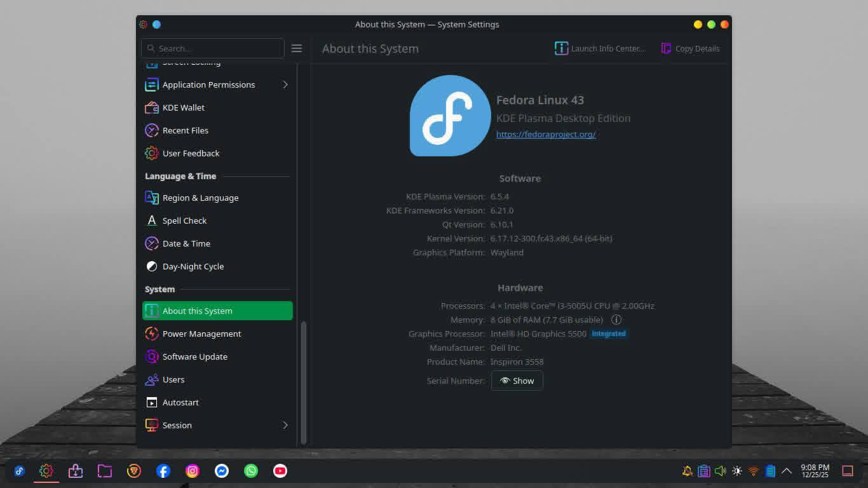Go to Region & Language settings
This screenshot has width=868, height=488.
(x=217, y=198)
